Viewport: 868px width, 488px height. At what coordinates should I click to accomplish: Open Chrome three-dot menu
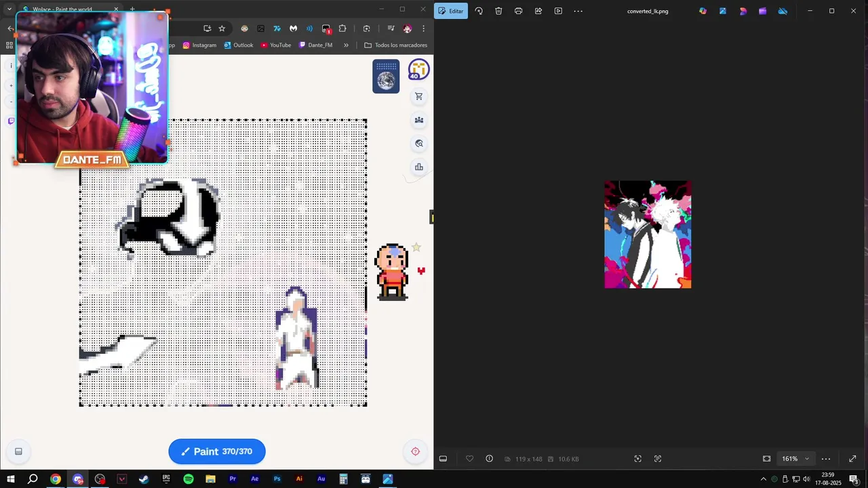[x=423, y=28]
